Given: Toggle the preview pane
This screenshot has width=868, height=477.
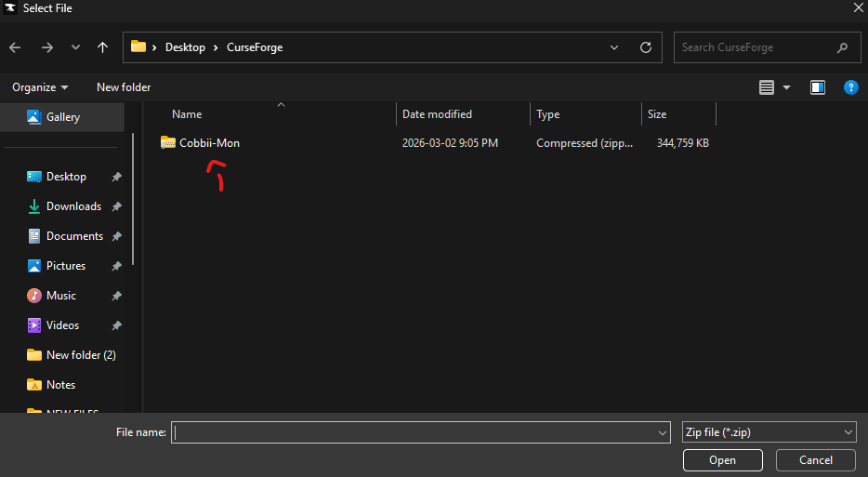Looking at the screenshot, I should (818, 87).
